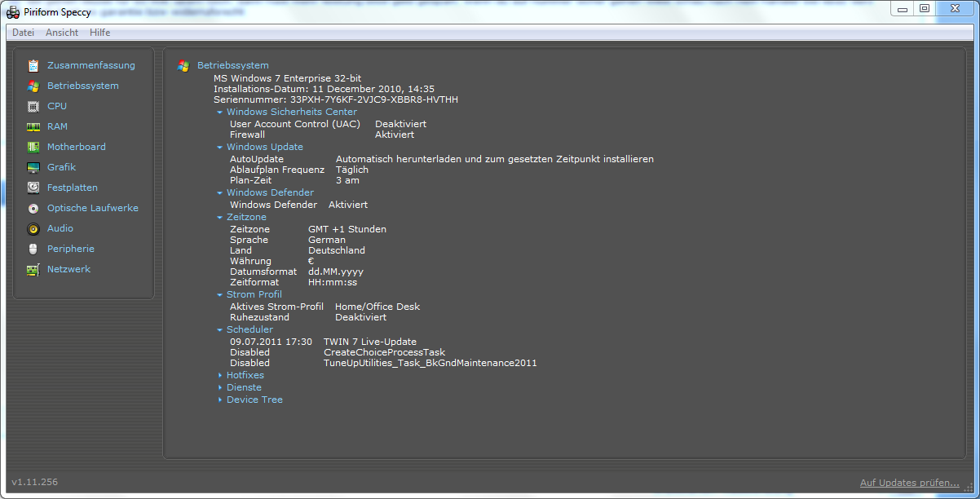
Task: Click the Zeitzone heading
Action: click(247, 217)
